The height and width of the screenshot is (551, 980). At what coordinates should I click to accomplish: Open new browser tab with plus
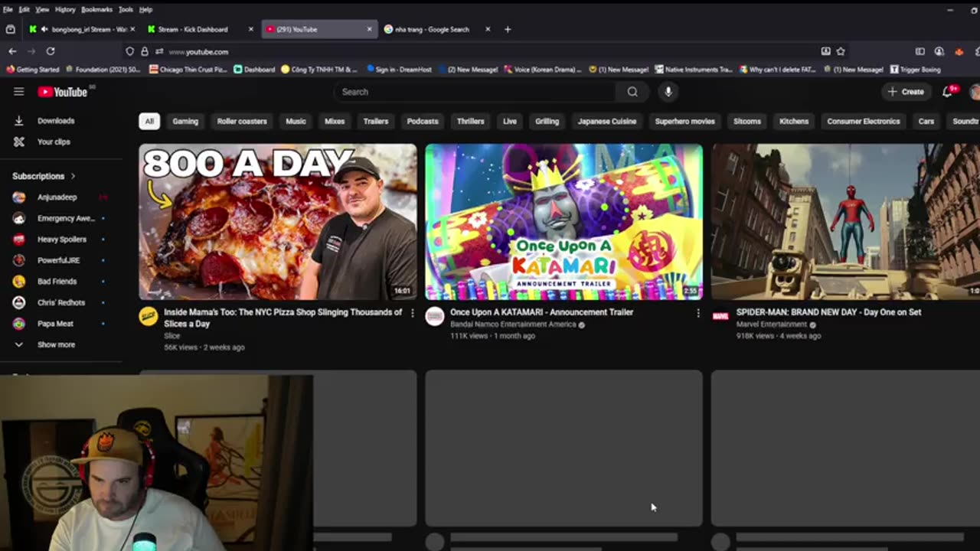click(508, 29)
